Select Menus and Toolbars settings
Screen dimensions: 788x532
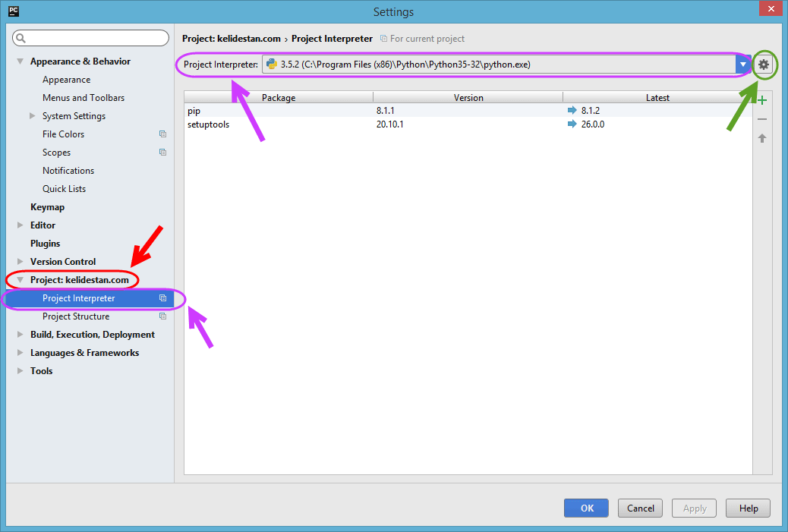pos(84,98)
